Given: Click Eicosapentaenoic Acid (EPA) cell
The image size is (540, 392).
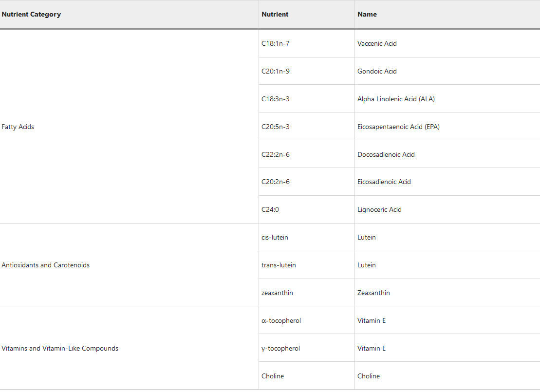Looking at the screenshot, I should click(447, 127).
